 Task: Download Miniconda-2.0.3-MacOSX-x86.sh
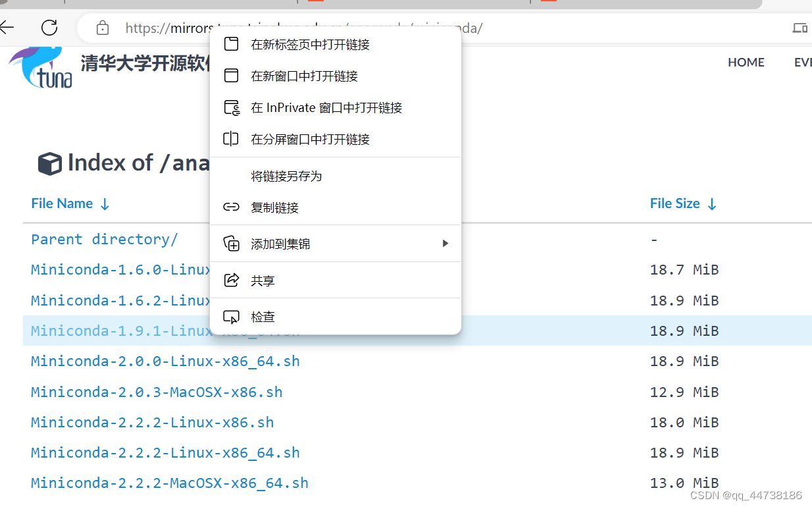pyautogui.click(x=157, y=392)
